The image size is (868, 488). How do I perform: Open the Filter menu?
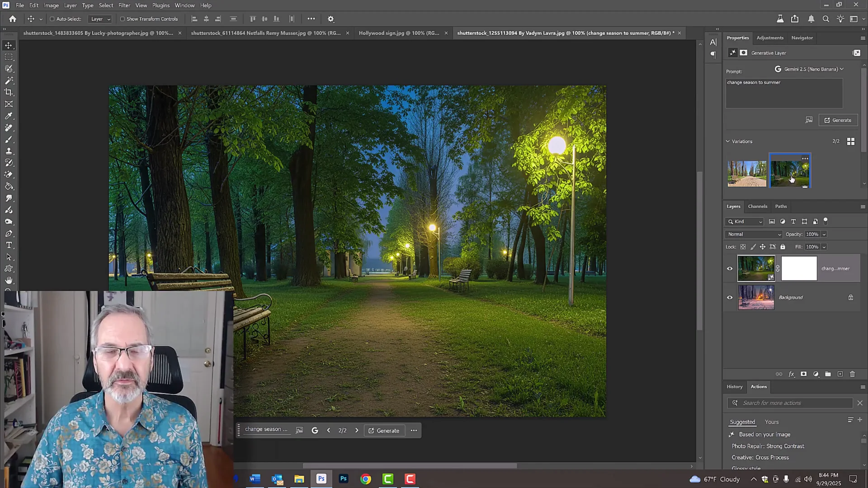124,5
